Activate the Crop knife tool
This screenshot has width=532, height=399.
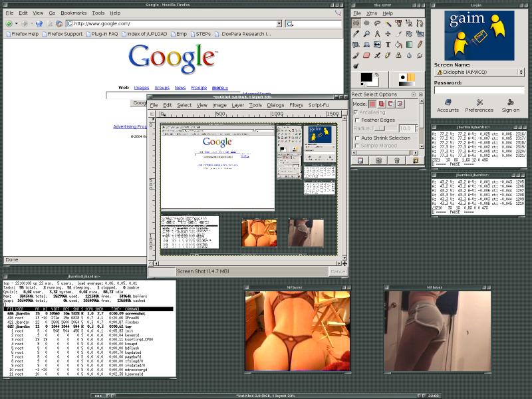(x=398, y=34)
